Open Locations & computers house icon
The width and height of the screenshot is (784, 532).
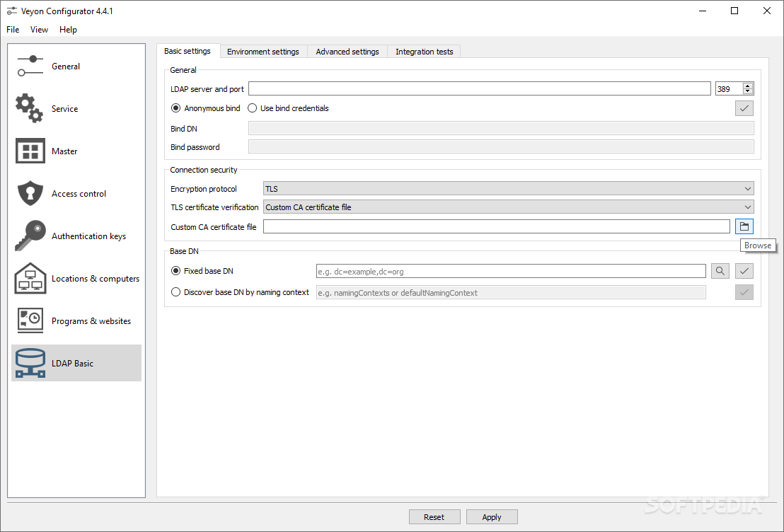pyautogui.click(x=30, y=278)
